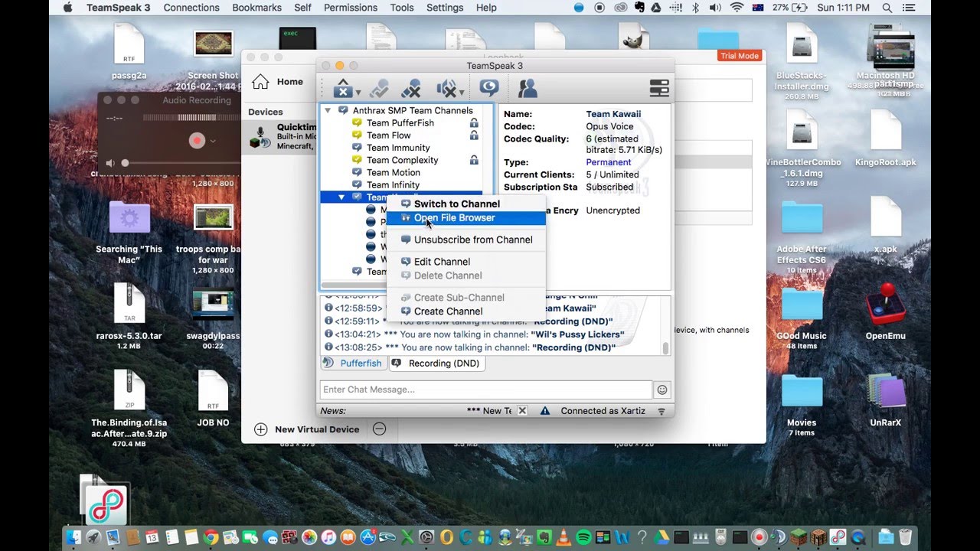Click the speech bubble toolbar icon
Viewport: 980px width, 551px height.
(488, 88)
